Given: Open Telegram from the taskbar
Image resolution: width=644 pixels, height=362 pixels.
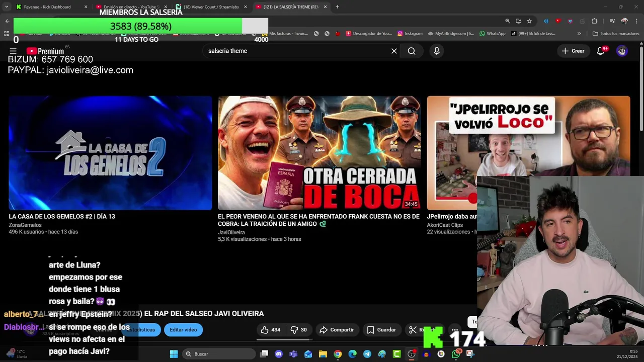Looking at the screenshot, I should tap(367, 354).
